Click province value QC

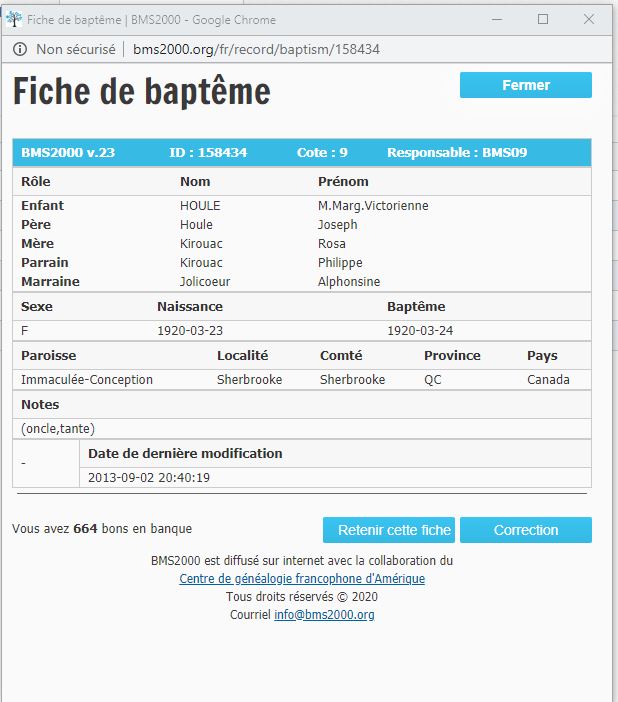click(x=433, y=380)
